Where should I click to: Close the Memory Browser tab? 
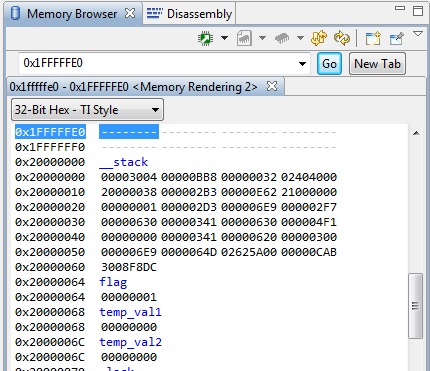point(130,13)
